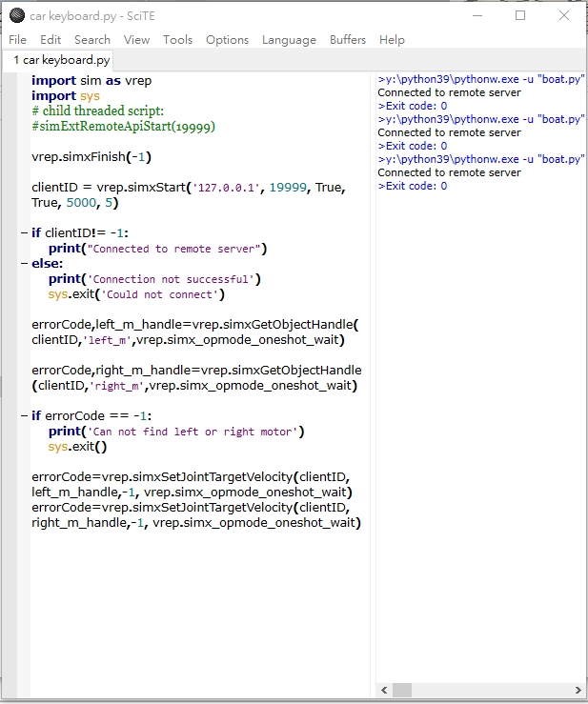Click the 'left_m' string in code
This screenshot has width=588, height=704.
point(107,340)
